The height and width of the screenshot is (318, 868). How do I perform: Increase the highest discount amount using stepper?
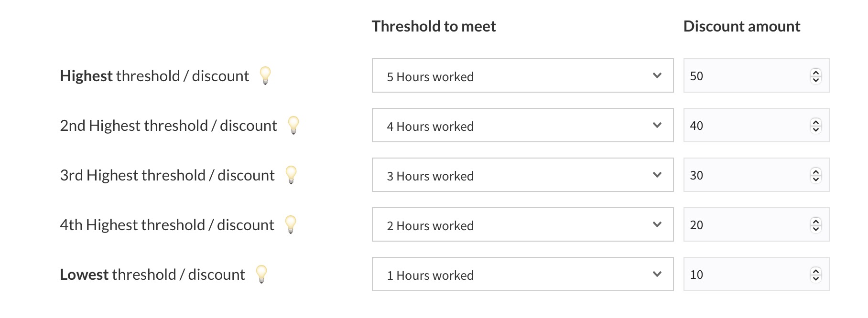click(816, 73)
